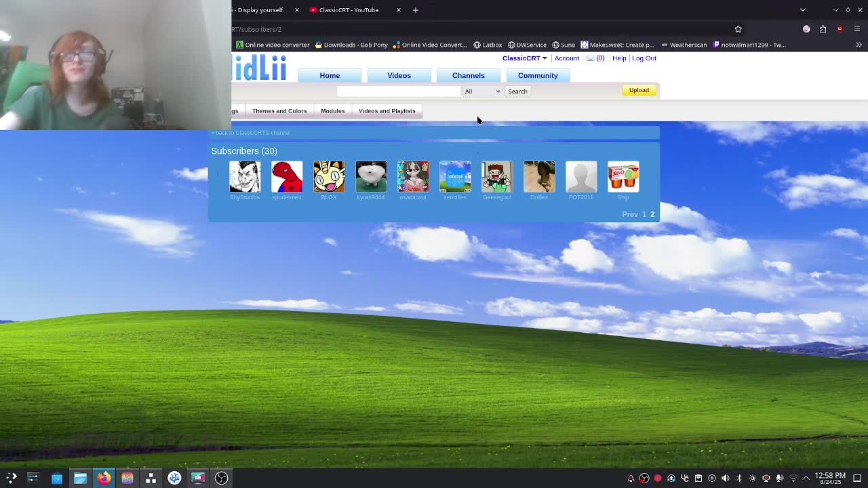Open clock showing 12:58 PM

(x=830, y=479)
